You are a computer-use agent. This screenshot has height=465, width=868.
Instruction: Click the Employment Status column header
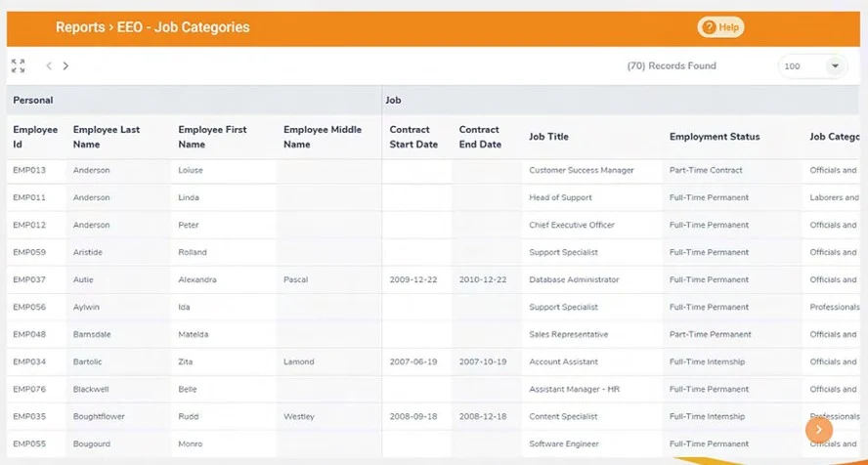(715, 137)
